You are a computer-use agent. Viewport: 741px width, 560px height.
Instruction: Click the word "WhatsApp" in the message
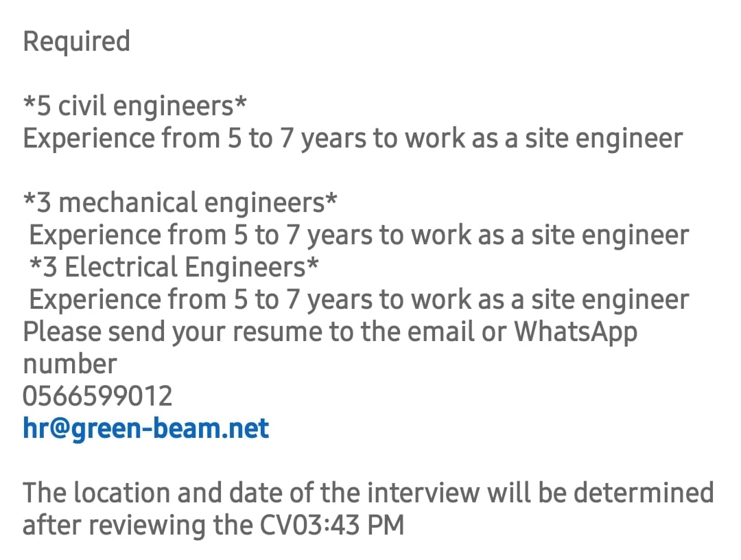(x=576, y=331)
